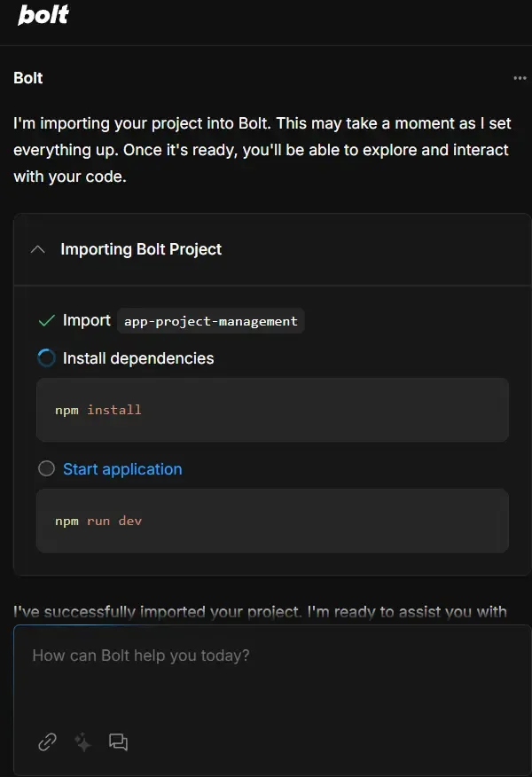Open the three-dot more options menu
Viewport: 532px width, 777px height.
520,78
